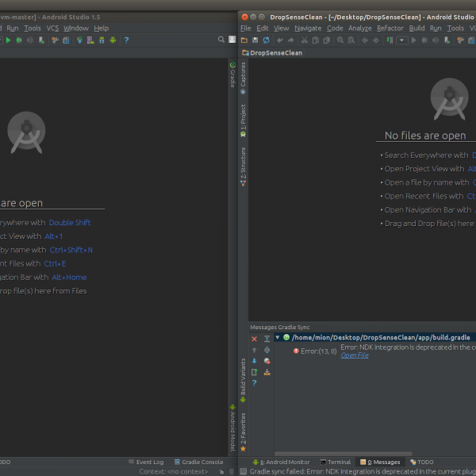Click DropSenseClean breadcrumb in navigation bar

coord(272,53)
